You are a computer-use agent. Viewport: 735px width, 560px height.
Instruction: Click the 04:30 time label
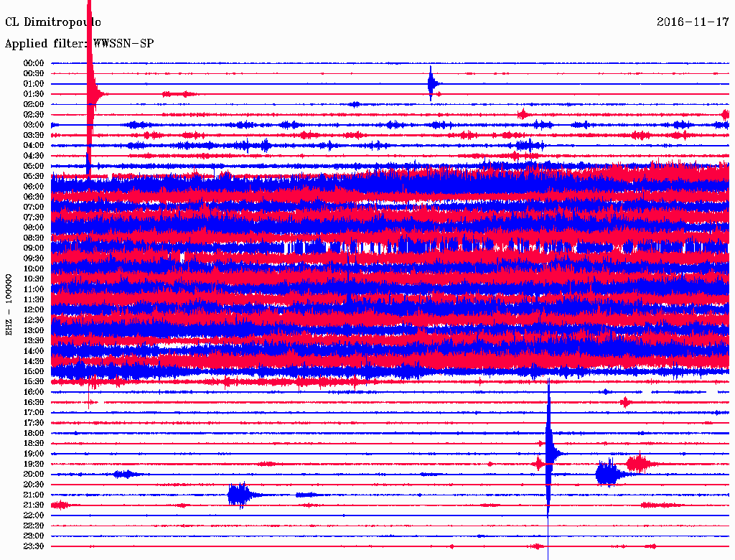pyautogui.click(x=34, y=156)
